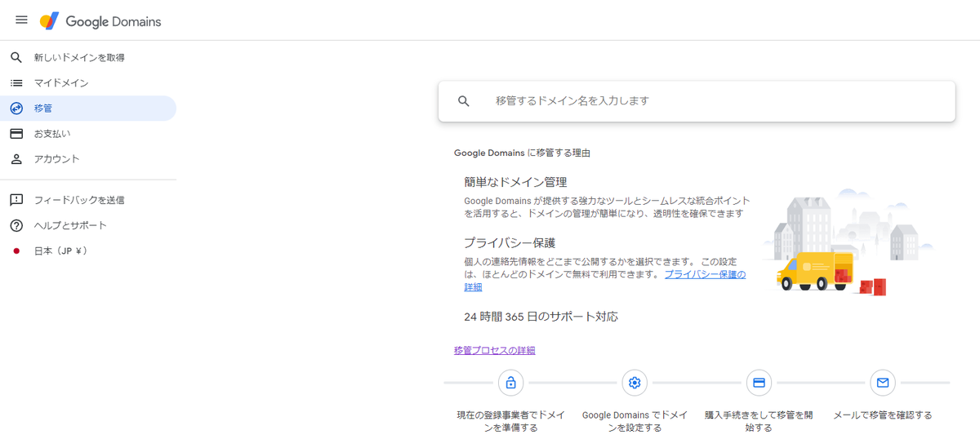Click the credit card icon beside お支払い
The width and height of the screenshot is (980, 448).
(16, 134)
